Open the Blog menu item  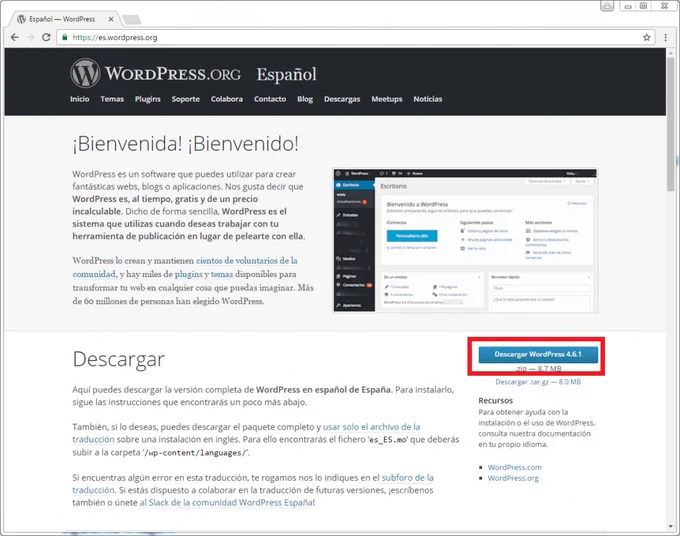[305, 99]
